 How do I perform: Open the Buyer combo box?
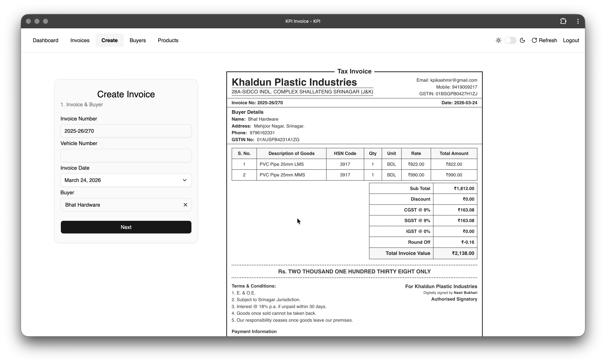[120, 205]
